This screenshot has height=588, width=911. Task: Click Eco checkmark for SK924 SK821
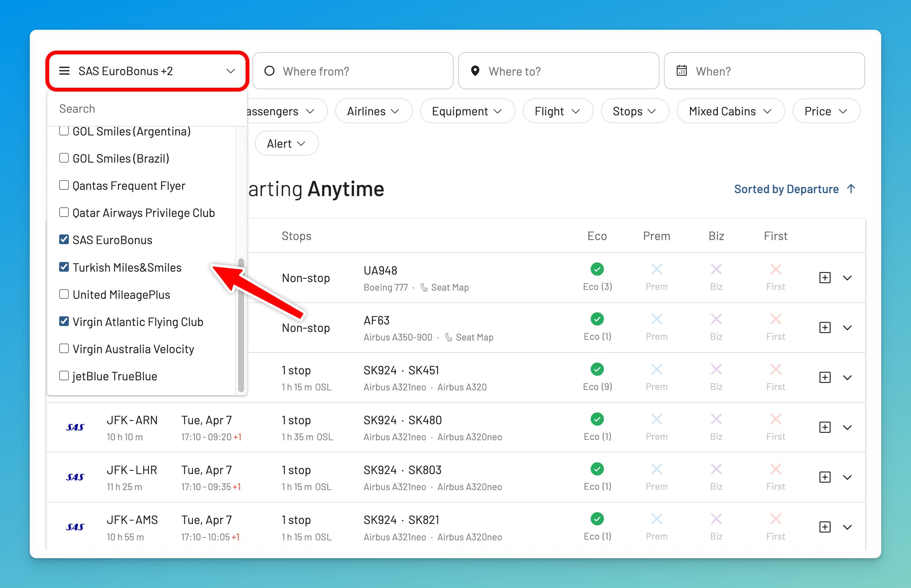[597, 519]
